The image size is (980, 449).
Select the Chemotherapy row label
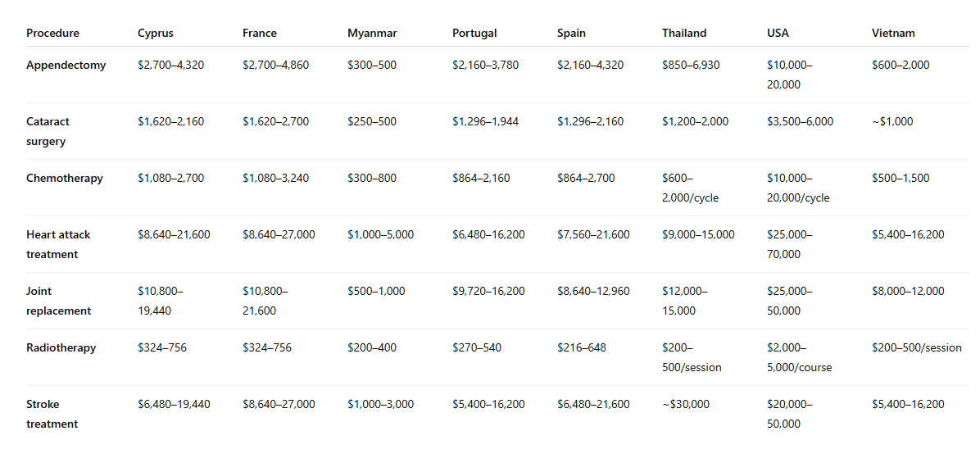[65, 179]
